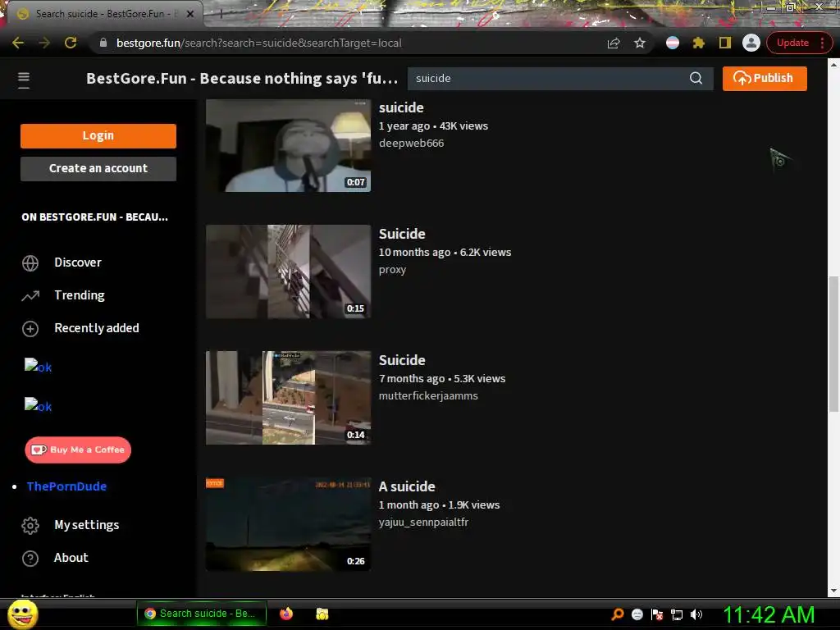Open the Trending page
840x630 pixels.
(80, 295)
